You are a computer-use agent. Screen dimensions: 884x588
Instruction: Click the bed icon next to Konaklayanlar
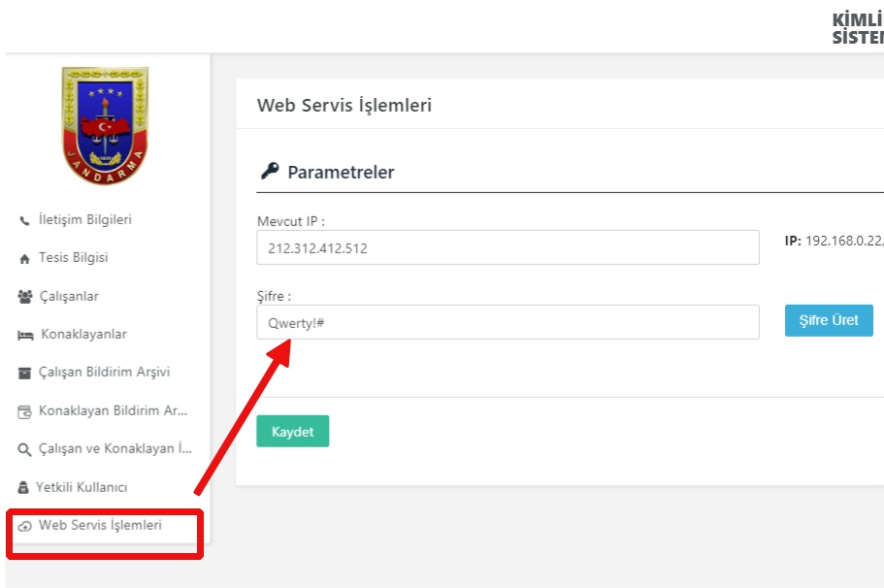coord(25,336)
